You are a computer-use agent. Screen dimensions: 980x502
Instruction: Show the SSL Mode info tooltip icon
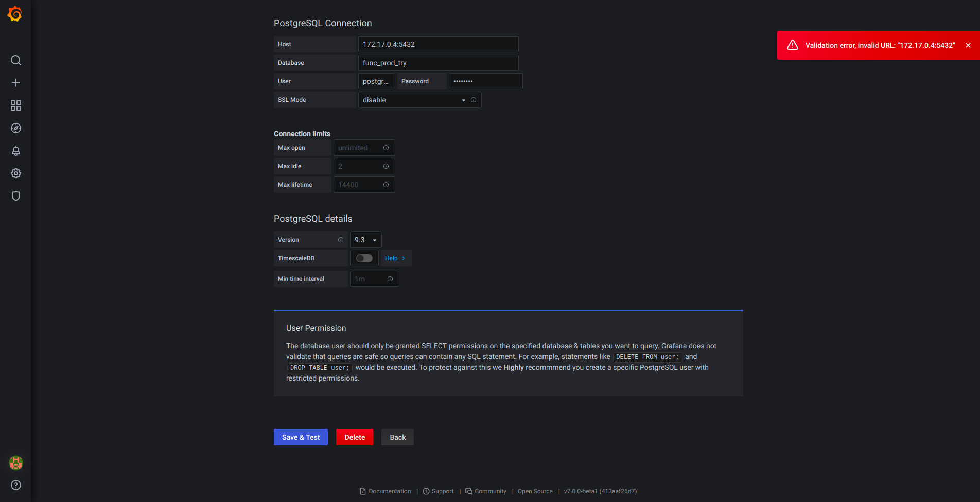point(474,100)
